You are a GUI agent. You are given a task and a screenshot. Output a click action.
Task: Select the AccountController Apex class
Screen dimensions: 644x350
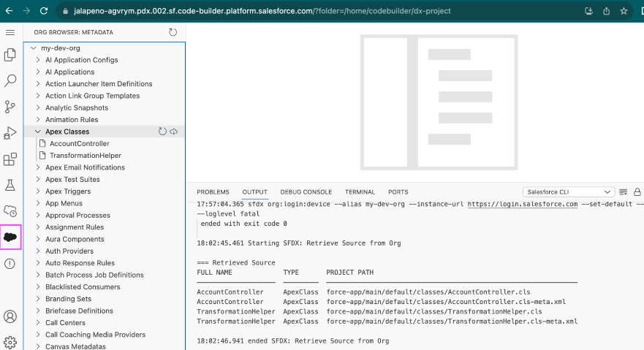click(79, 144)
